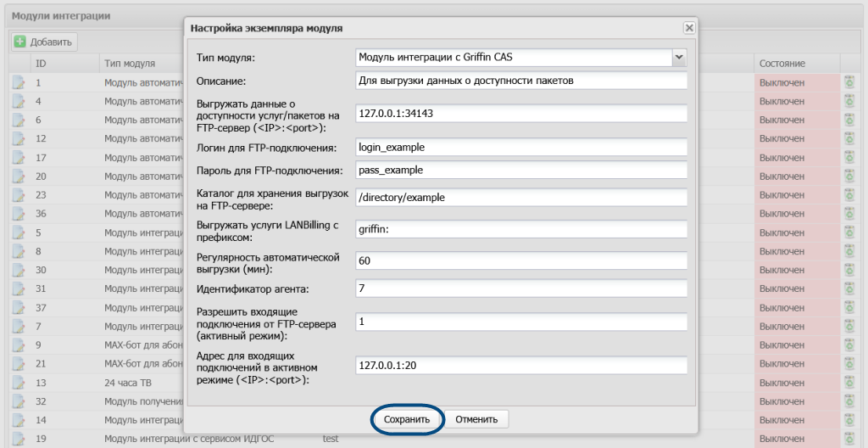Viewport: 868px width, 448px height.
Task: Click the delete icon for row ID 9
Action: 849,344
